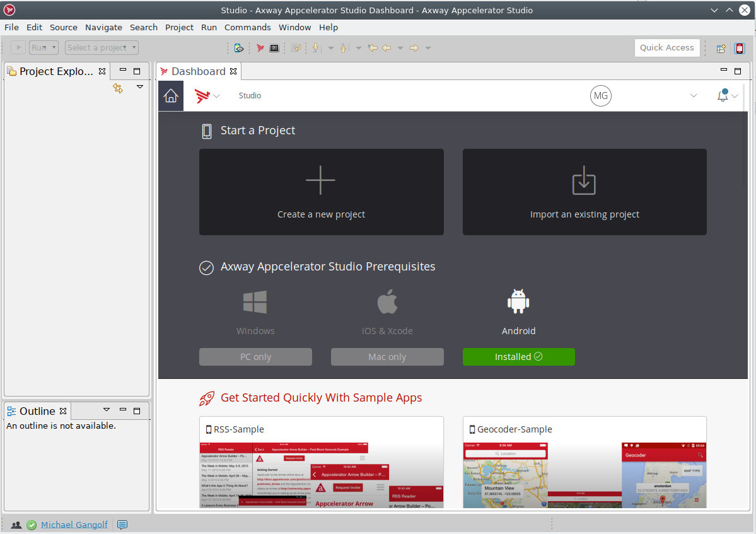Screen dimensions: 756x534
Task: Click the Windows prerequisite icon
Action: 255,302
